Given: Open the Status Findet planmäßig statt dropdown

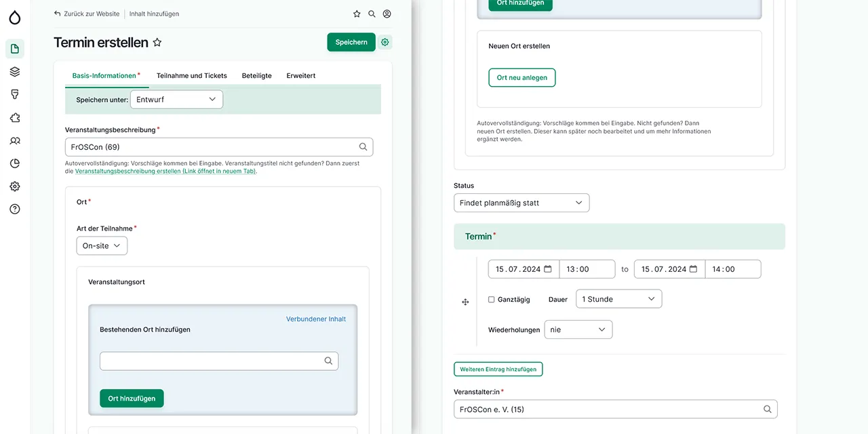Looking at the screenshot, I should point(521,203).
